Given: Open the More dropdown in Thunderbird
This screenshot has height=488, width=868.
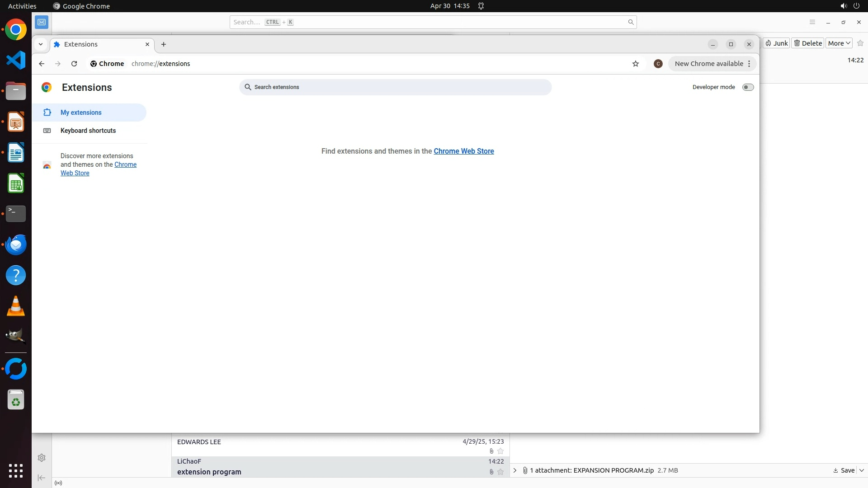Looking at the screenshot, I should tap(839, 43).
